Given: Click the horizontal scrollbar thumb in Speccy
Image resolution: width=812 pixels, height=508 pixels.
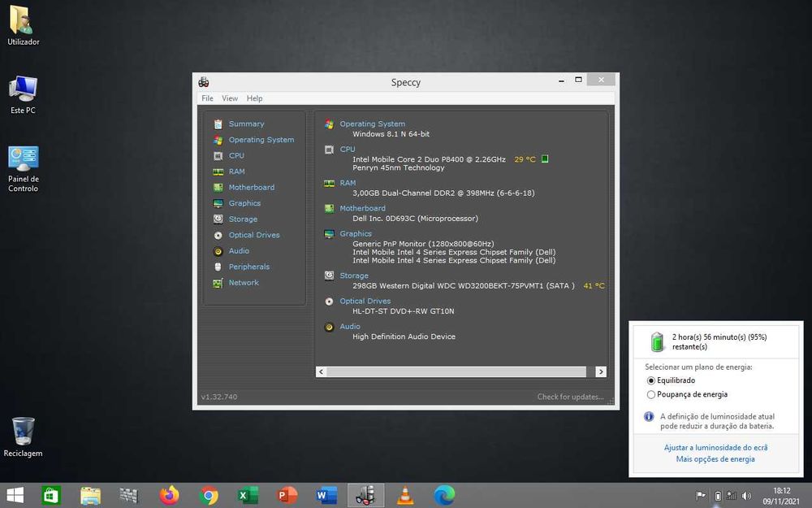Looking at the screenshot, I should 456,371.
